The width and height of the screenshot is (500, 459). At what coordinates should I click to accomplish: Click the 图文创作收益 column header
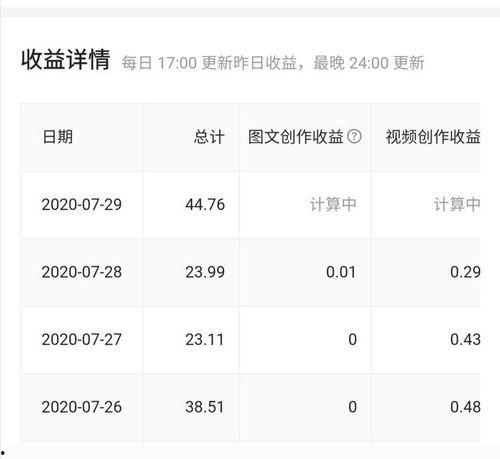(296, 137)
